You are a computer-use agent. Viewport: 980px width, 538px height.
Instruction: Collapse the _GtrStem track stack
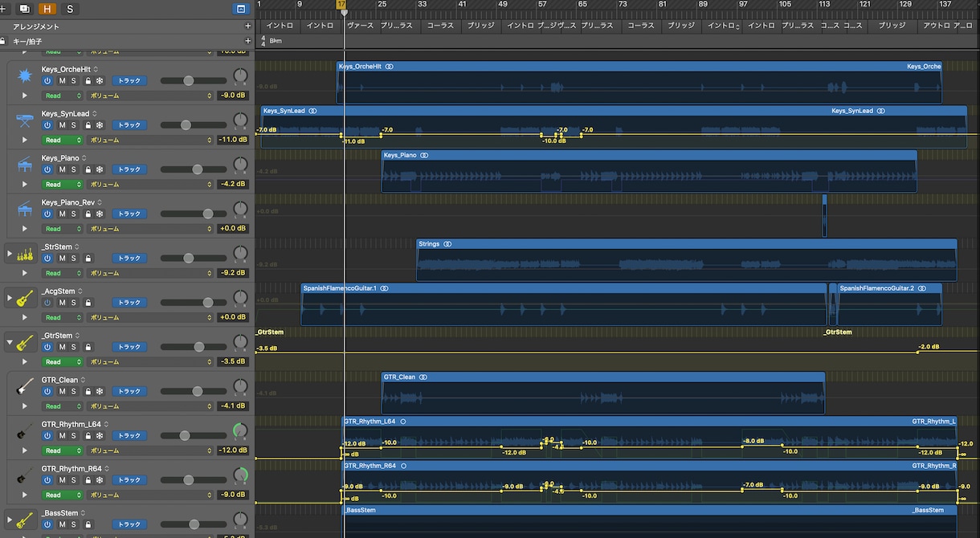10,342
